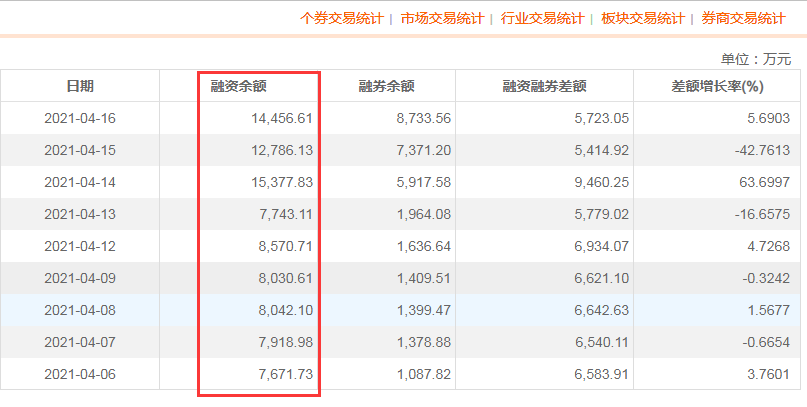Select the date 2021-04-12

80,246
